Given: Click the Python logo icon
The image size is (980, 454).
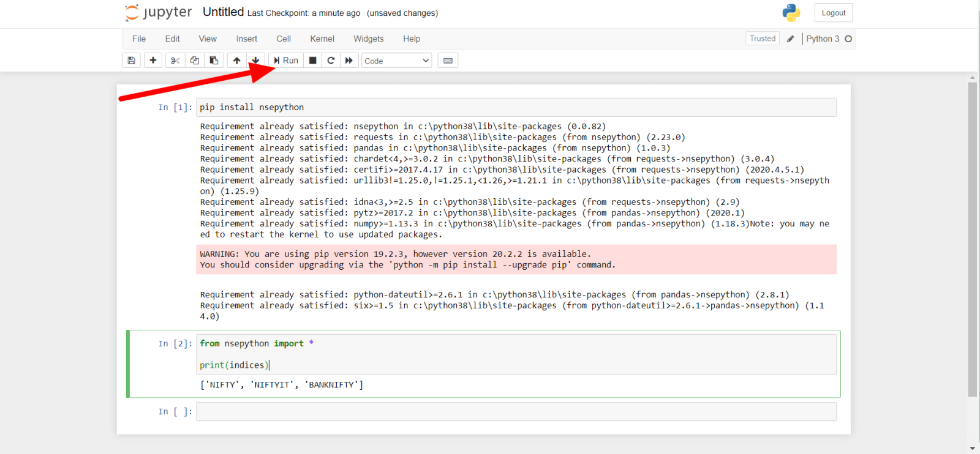Looking at the screenshot, I should (x=791, y=13).
